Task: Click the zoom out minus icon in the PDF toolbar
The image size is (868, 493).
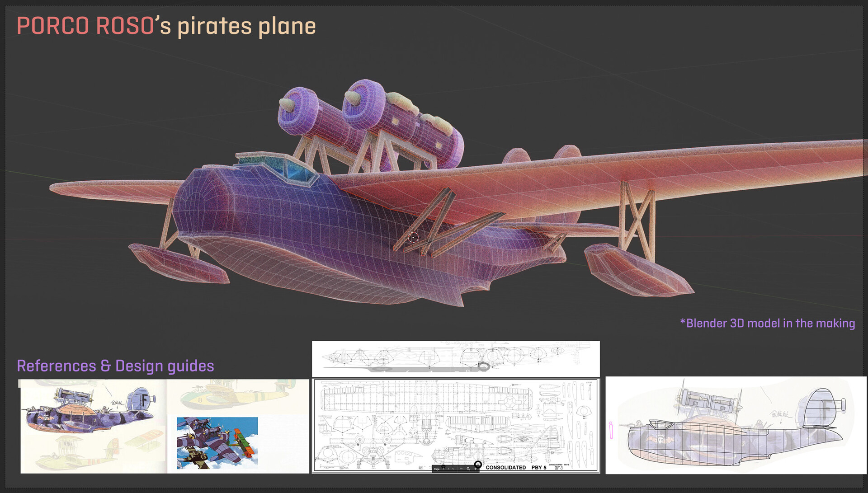Action: tap(462, 469)
